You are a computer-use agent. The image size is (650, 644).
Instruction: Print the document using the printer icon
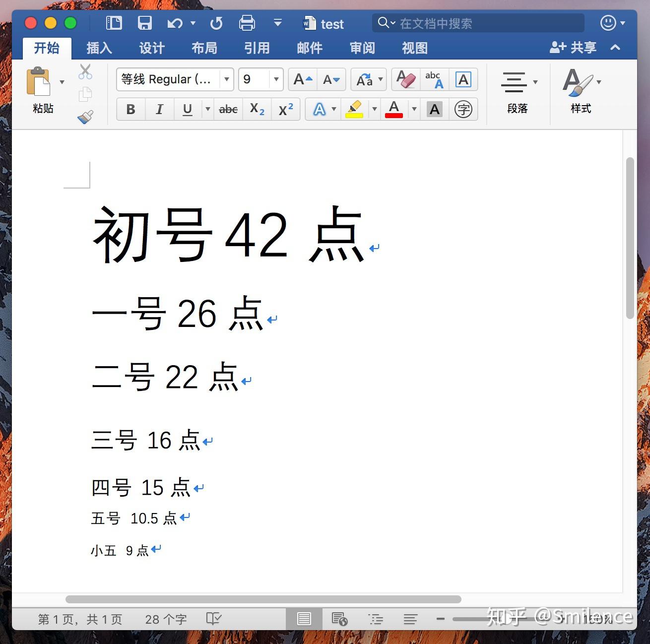[247, 23]
